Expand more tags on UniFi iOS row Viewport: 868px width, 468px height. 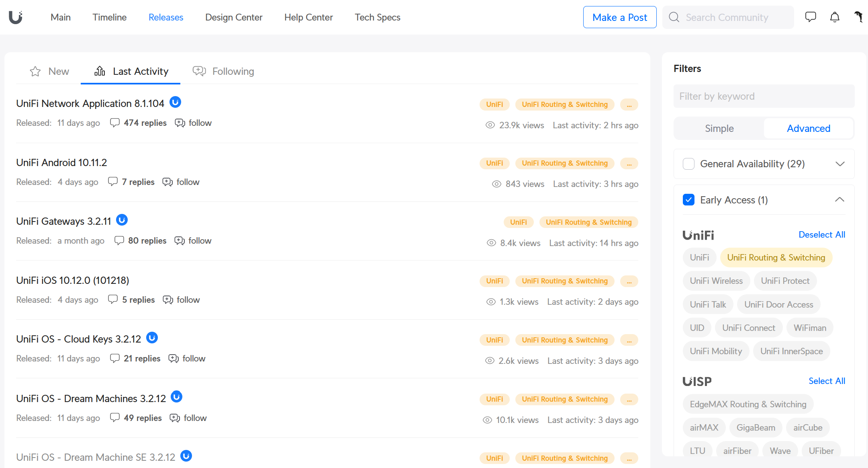629,281
